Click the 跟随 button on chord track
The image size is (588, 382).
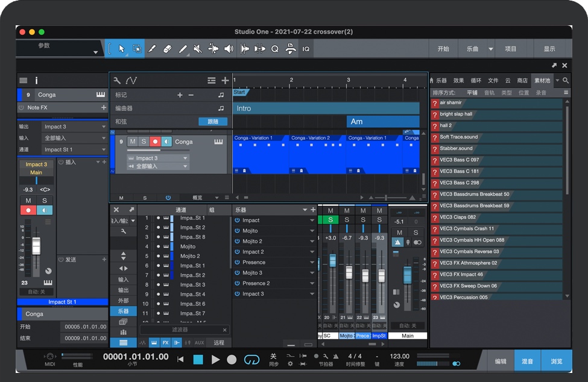point(213,121)
